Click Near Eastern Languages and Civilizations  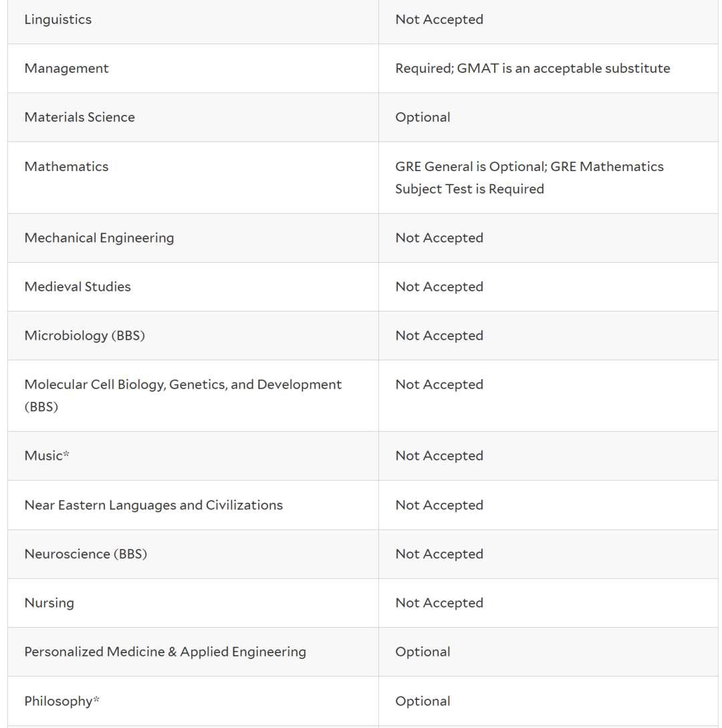coord(153,505)
